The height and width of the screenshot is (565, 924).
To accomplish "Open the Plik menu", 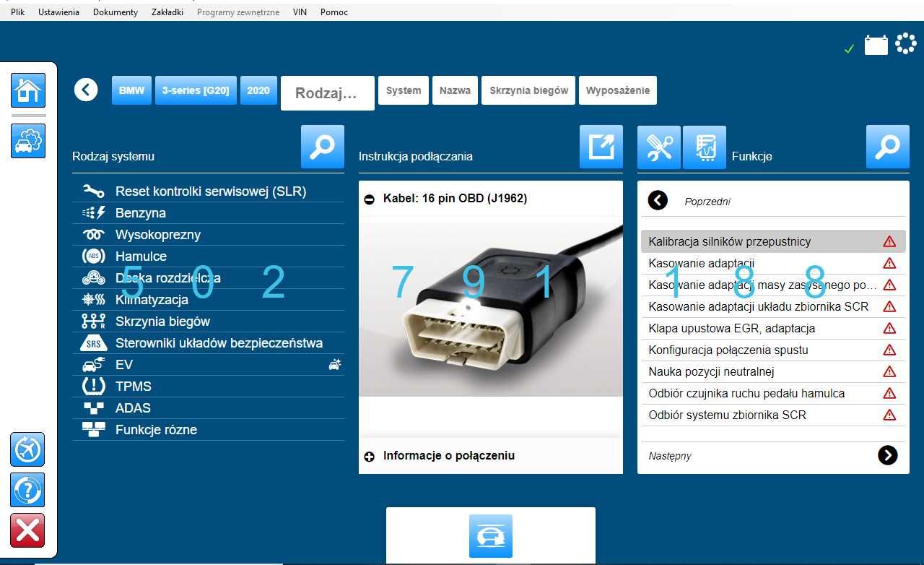I will coord(18,12).
